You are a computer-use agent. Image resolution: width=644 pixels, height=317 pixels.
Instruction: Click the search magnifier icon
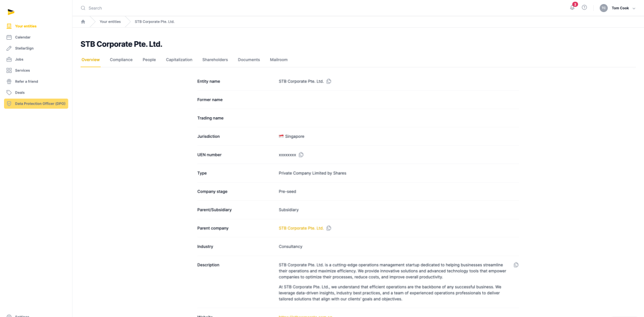tap(83, 8)
